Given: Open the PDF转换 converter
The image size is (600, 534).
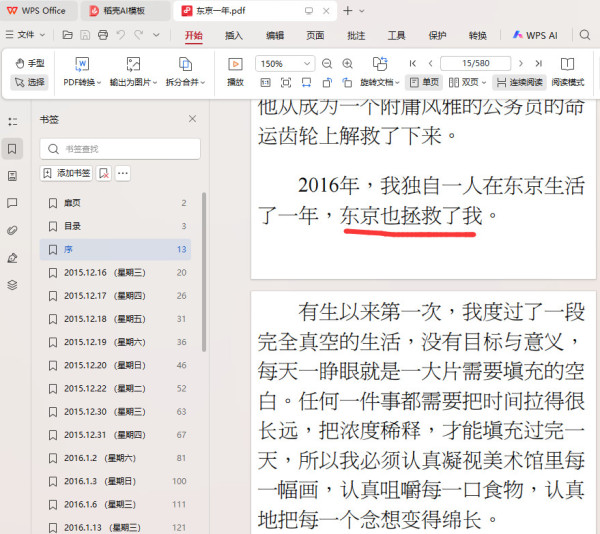Looking at the screenshot, I should [x=82, y=72].
